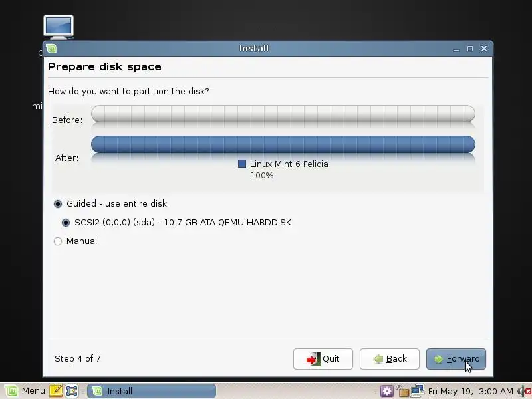The image size is (532, 399).
Task: Click 'How do you want to partition the disk?' text
Action: point(128,91)
